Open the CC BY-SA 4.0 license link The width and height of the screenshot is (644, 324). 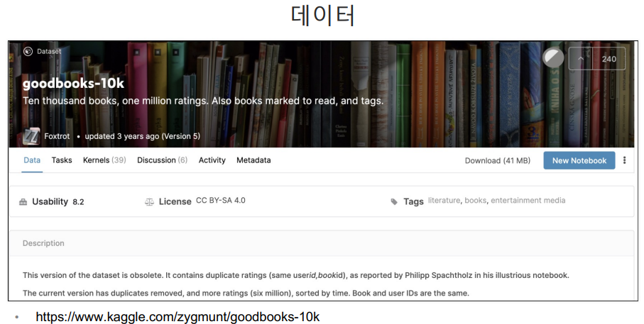pos(221,200)
